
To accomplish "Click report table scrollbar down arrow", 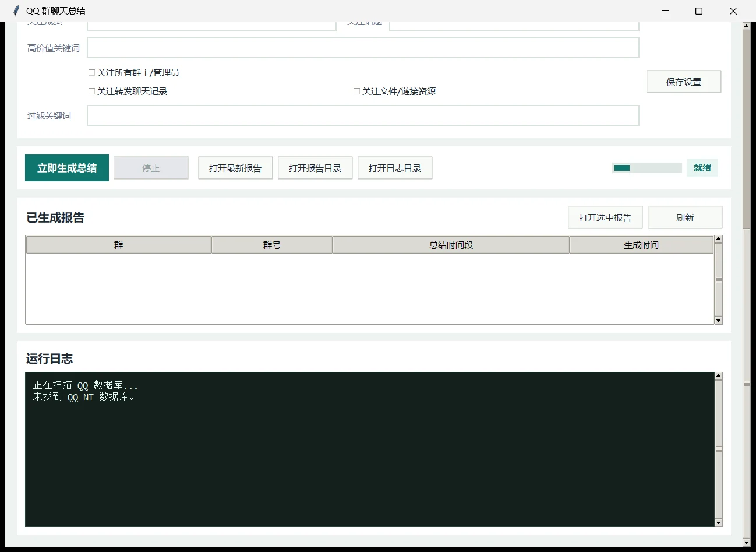I will 718,321.
